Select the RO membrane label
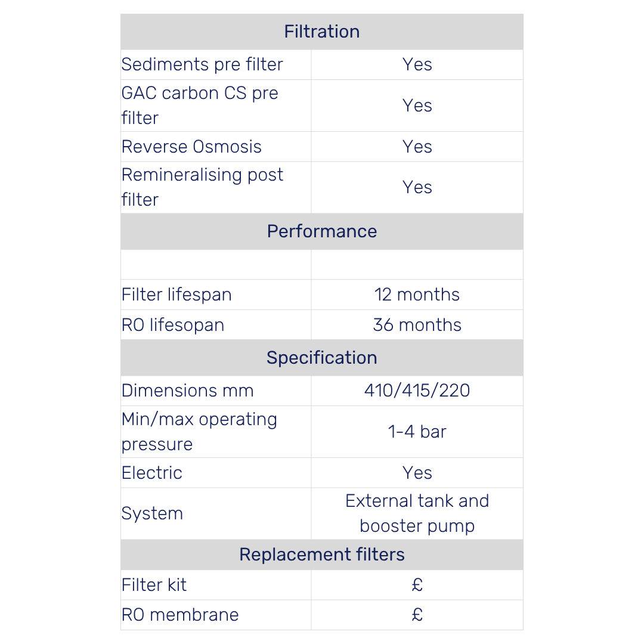644x644 pixels. coord(180,615)
